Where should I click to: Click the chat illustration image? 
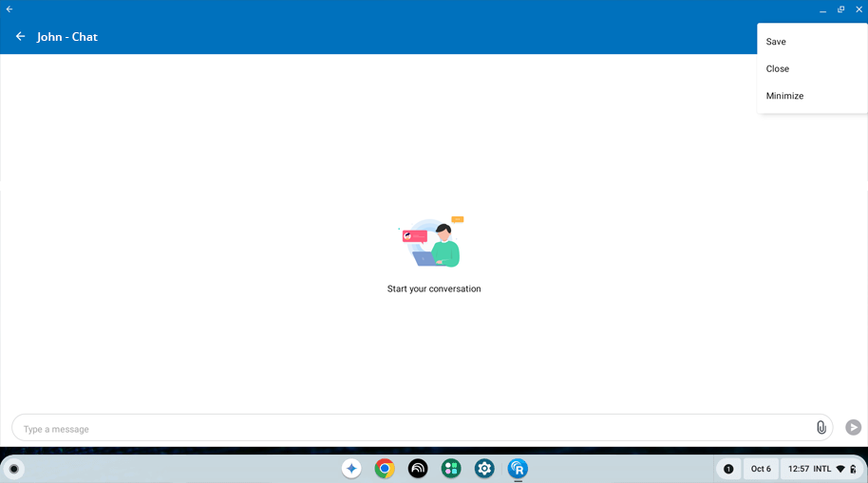(433, 242)
